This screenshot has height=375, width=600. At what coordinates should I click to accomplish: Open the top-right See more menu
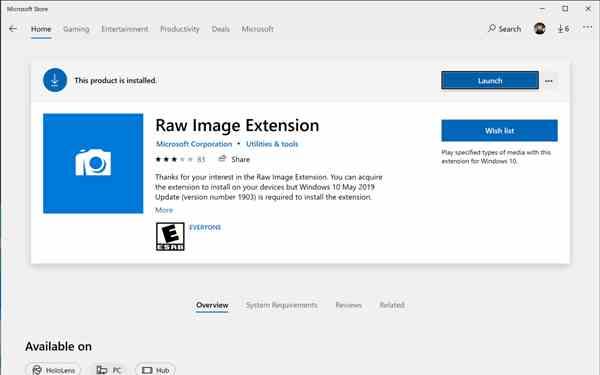click(587, 28)
